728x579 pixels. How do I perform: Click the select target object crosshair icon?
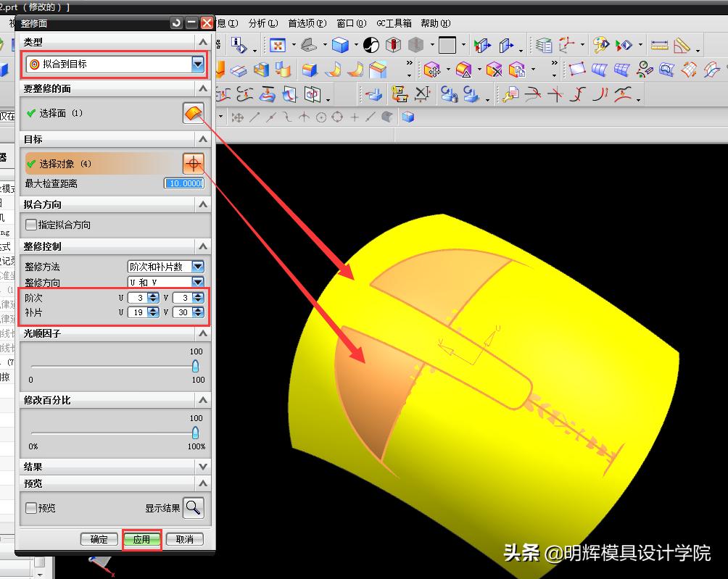coord(193,164)
